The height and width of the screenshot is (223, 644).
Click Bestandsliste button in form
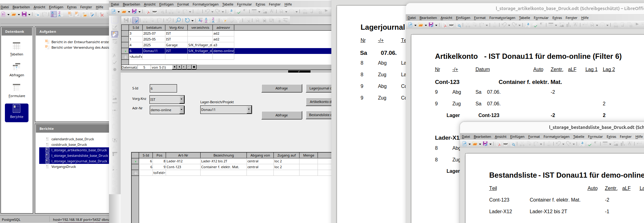click(x=319, y=115)
